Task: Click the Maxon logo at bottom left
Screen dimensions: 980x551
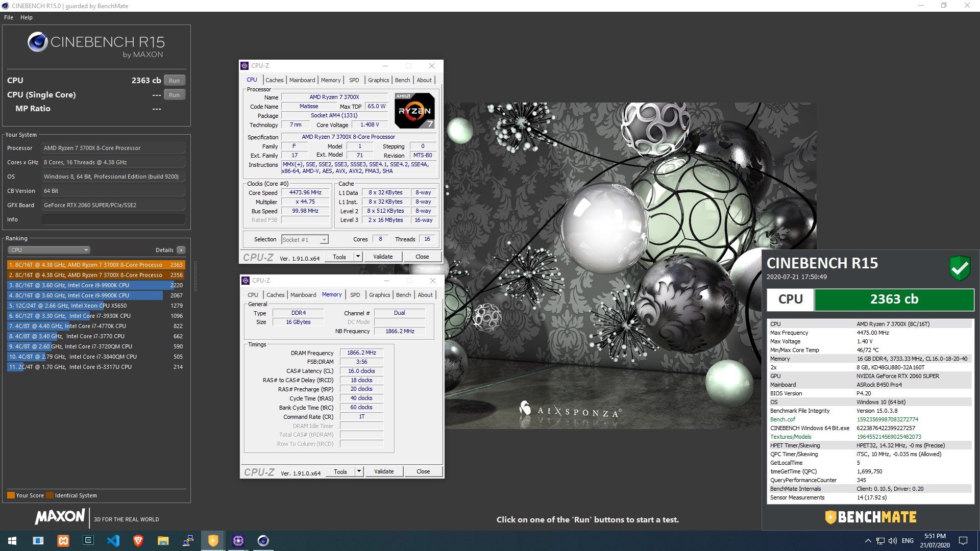Action: pos(60,517)
